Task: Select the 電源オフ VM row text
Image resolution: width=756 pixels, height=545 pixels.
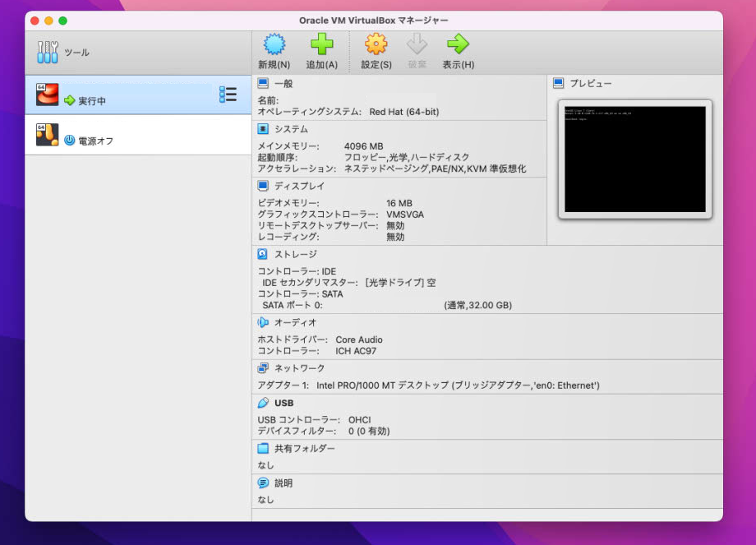Action: point(96,141)
